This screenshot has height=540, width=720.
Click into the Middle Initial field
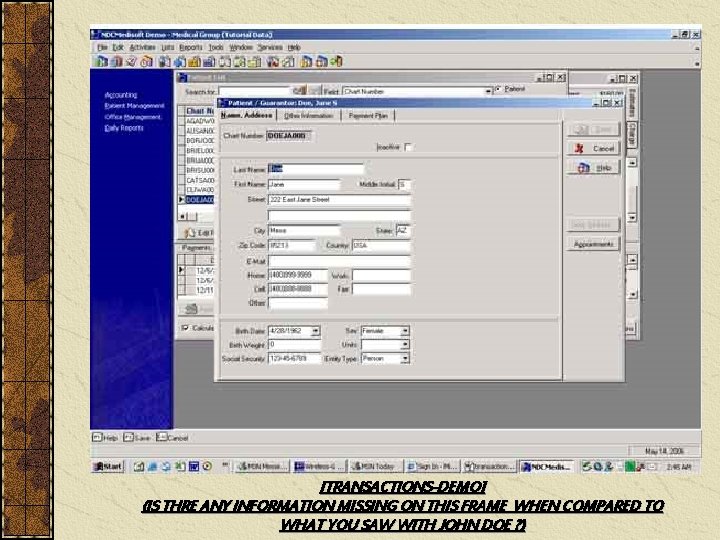(404, 184)
